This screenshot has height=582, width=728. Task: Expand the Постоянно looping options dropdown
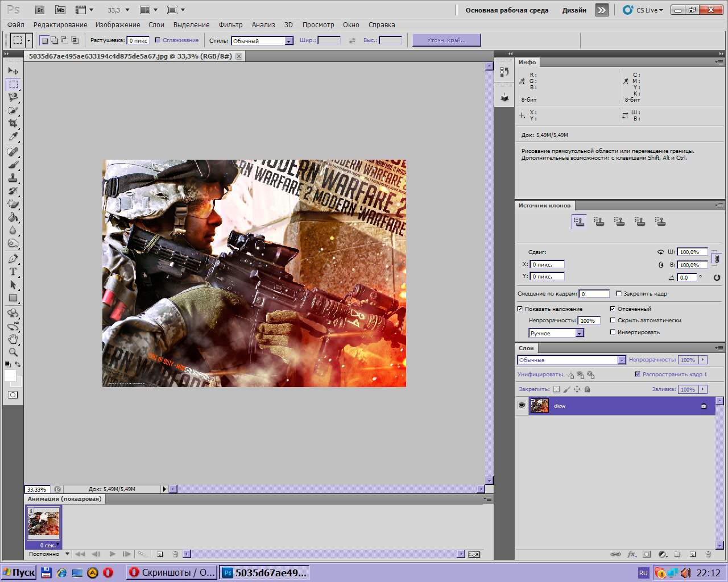tap(67, 554)
